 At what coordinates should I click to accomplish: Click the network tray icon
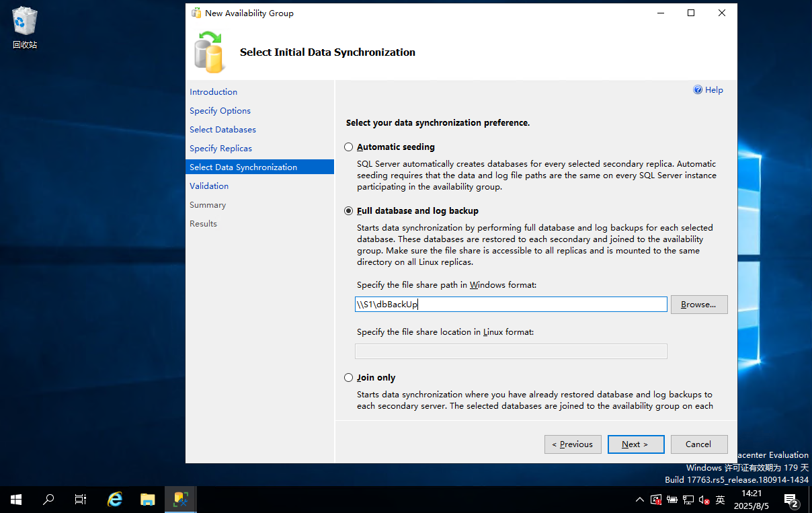click(688, 500)
